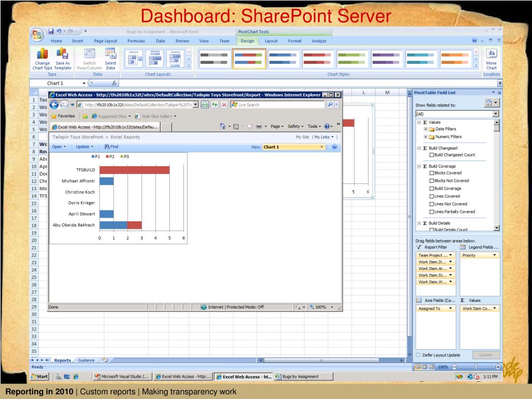Screen dimensions: 532x399
Task: Open Excel Web Access help icon
Action: [335, 147]
